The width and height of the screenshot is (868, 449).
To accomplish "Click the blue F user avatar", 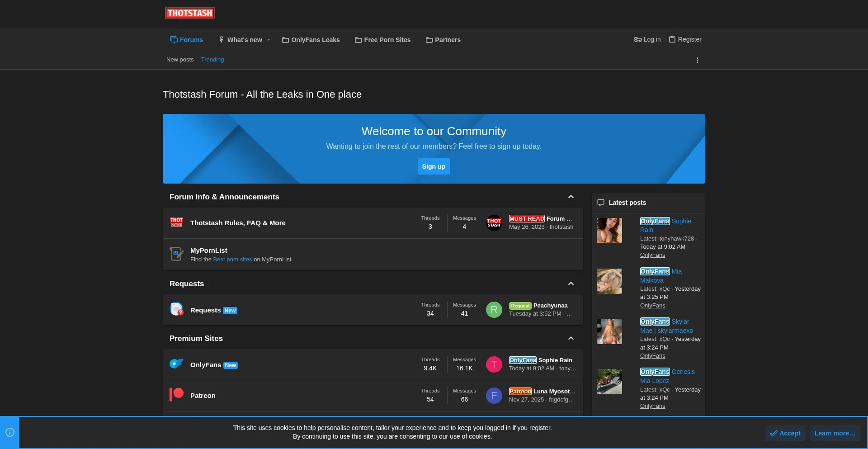I will [494, 396].
